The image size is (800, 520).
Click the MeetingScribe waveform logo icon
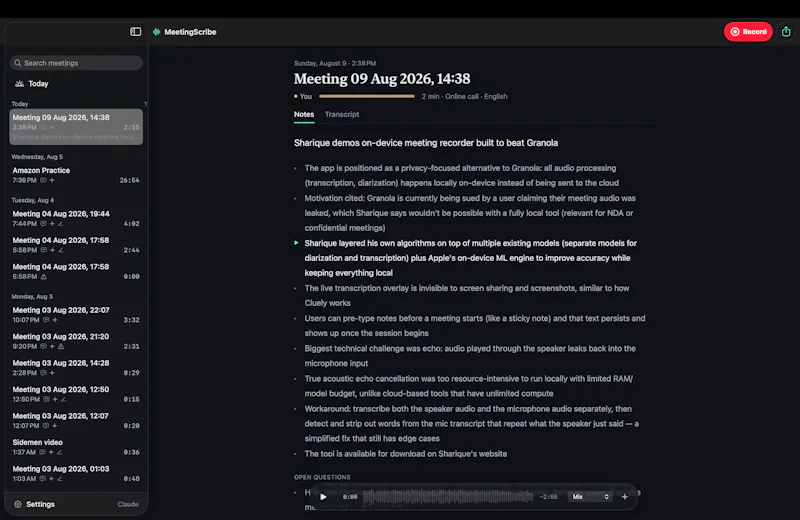pos(156,32)
